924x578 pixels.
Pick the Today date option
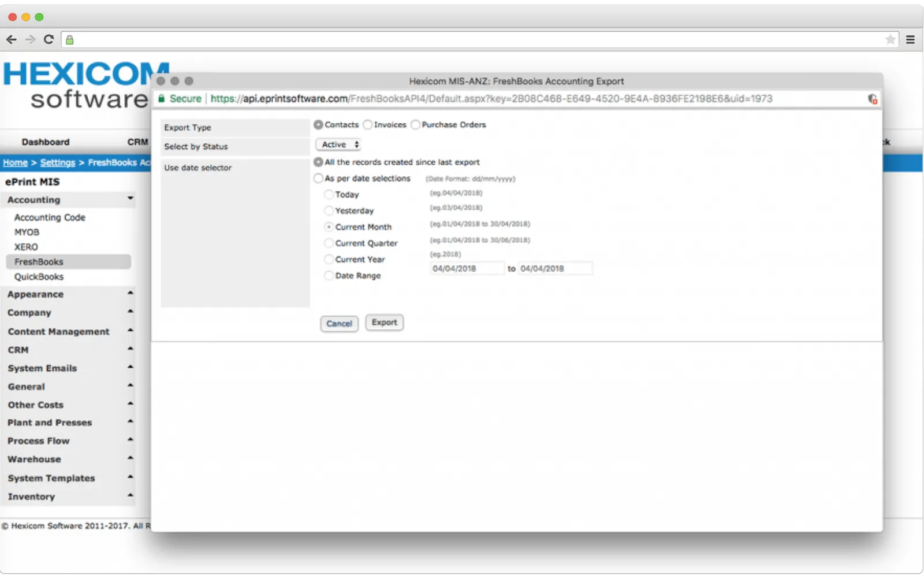(329, 195)
